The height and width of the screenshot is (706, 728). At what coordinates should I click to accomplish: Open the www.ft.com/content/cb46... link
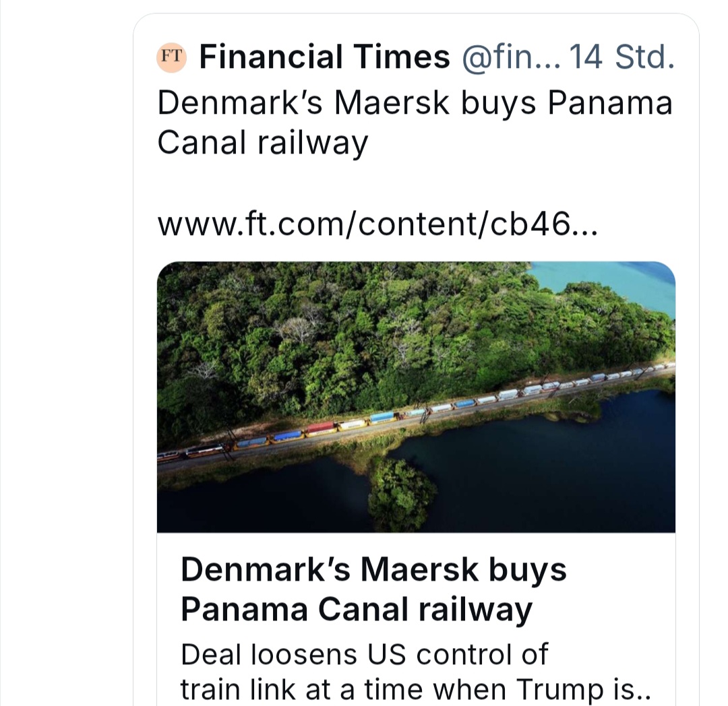[x=377, y=224]
